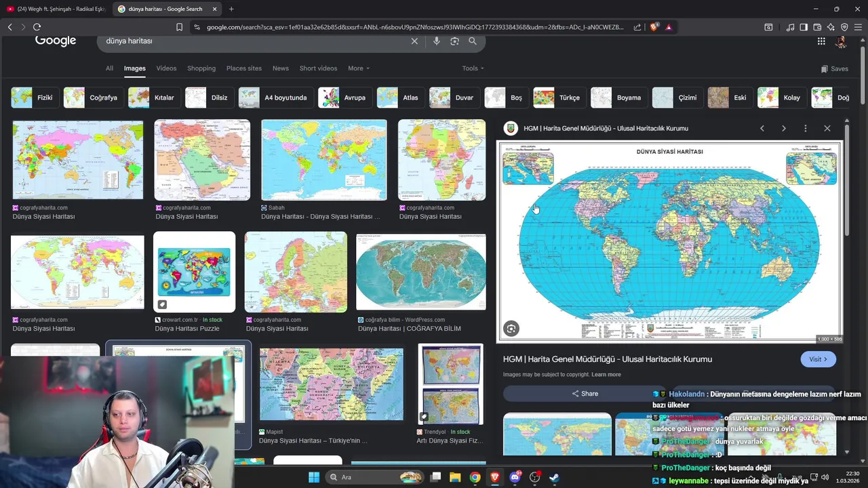The width and height of the screenshot is (868, 488).
Task: Open the preview panel three-dot menu
Action: [806, 128]
